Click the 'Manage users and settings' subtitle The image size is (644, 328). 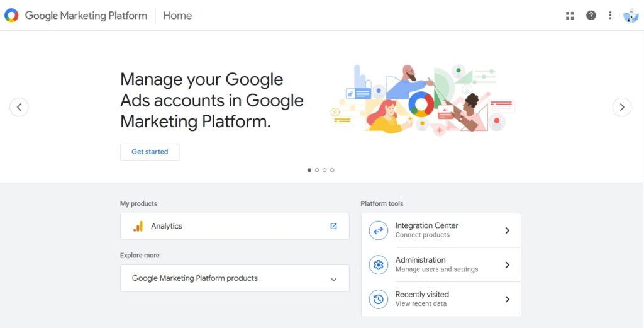pyautogui.click(x=436, y=269)
